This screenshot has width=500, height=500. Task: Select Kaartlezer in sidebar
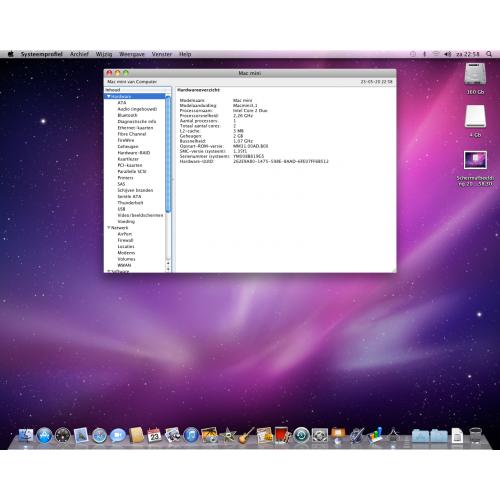point(128,159)
